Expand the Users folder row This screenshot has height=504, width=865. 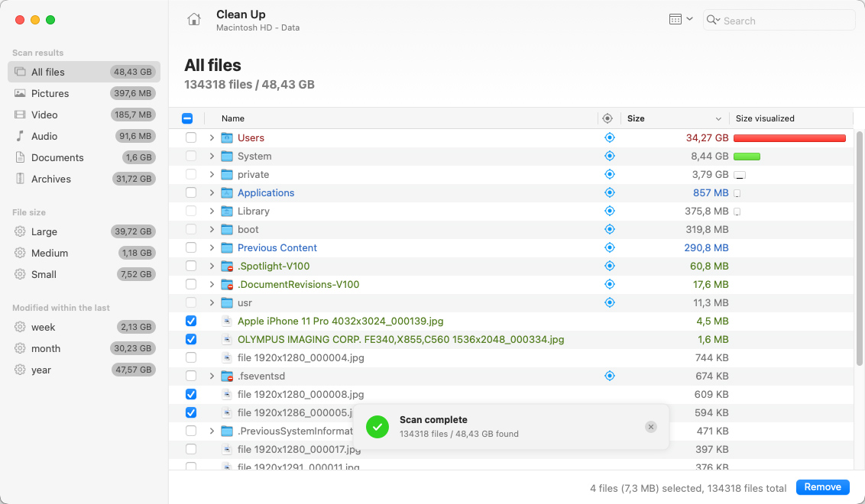[x=212, y=137]
